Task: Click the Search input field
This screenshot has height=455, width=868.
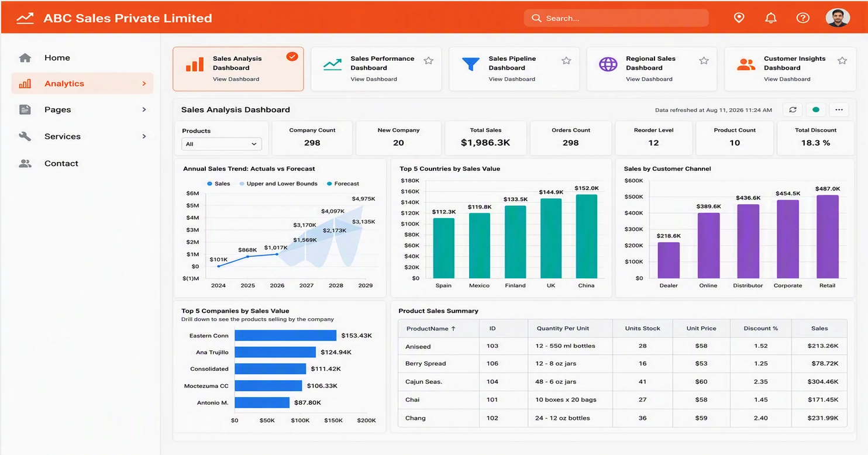Action: pos(616,18)
